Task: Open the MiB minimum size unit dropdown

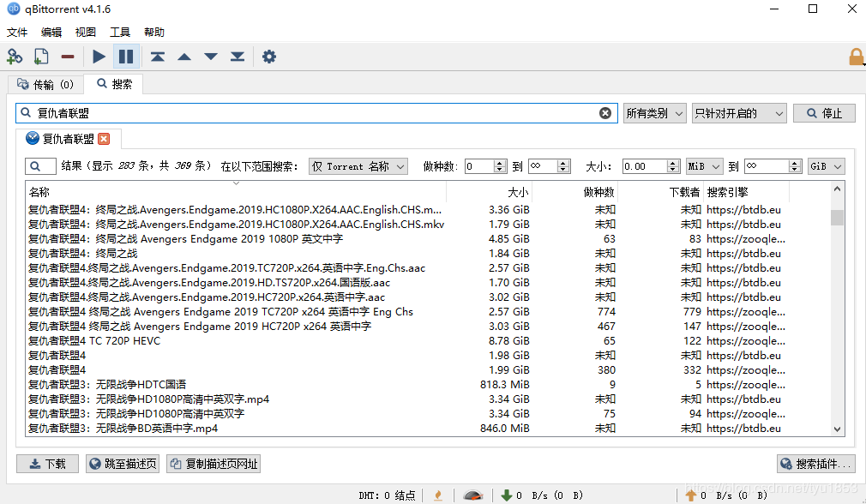Action: [x=704, y=166]
